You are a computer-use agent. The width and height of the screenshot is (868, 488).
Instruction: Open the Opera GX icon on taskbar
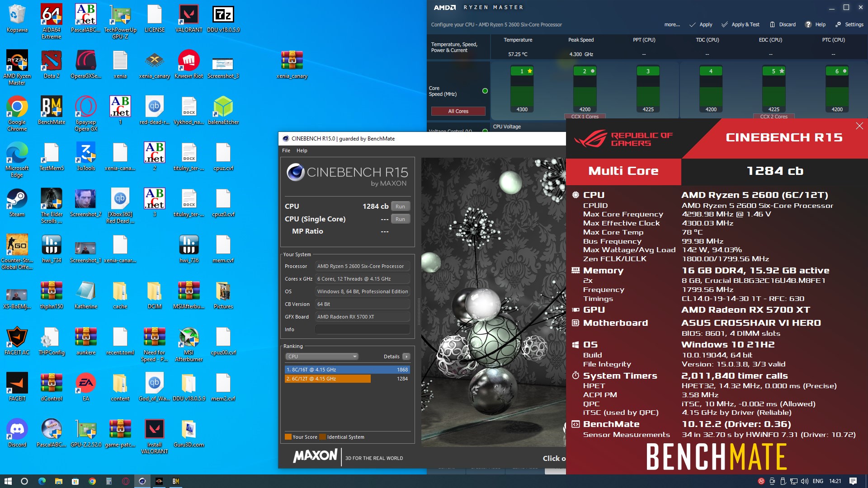125,481
